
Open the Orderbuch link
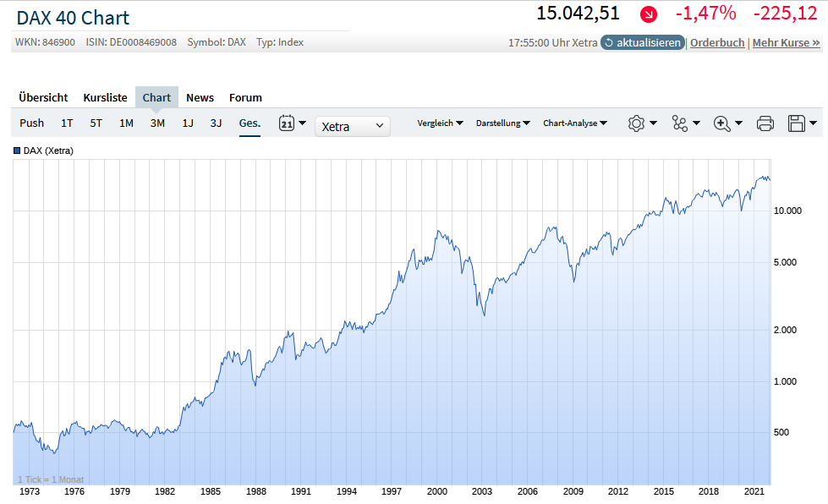coord(716,41)
